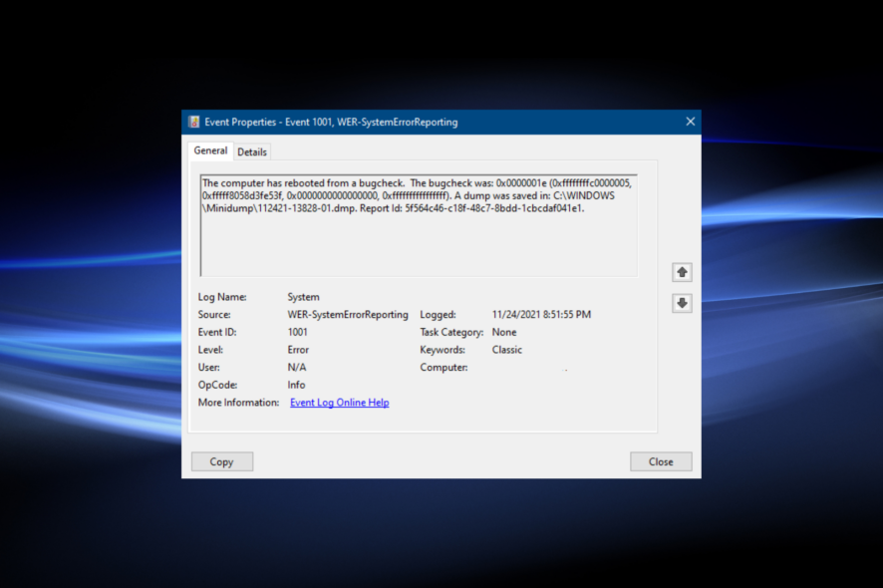Viewport: 883px width, 588px height.
Task: Click the down arrow next event button
Action: coord(682,304)
